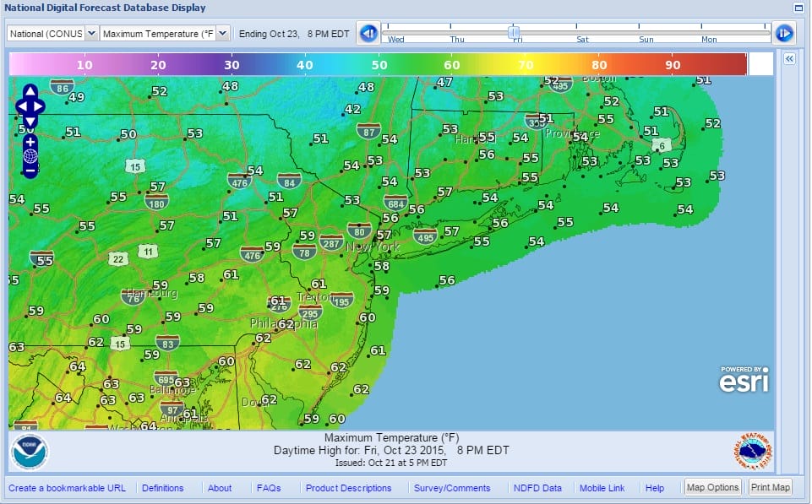Screen dimensions: 812x504
Task: Open the Maximum Temperature element dropdown
Action: coord(165,34)
